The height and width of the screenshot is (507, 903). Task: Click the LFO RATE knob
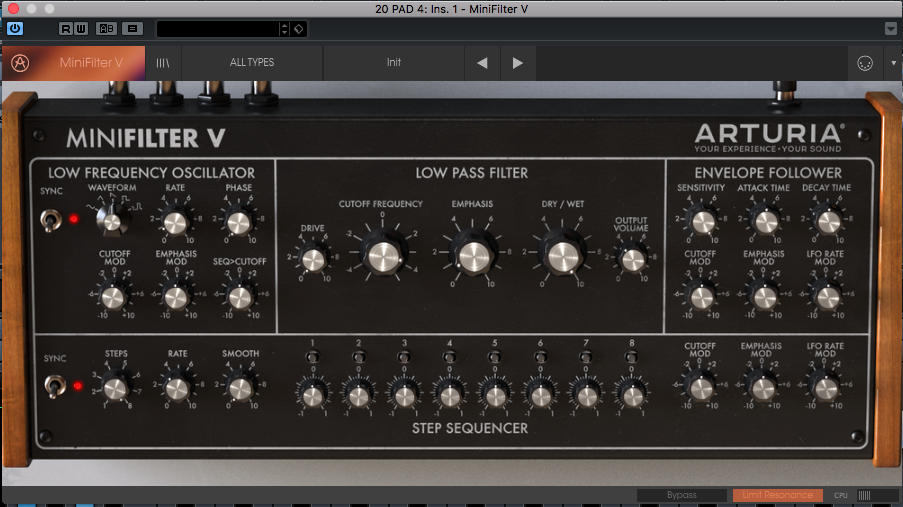[x=176, y=223]
